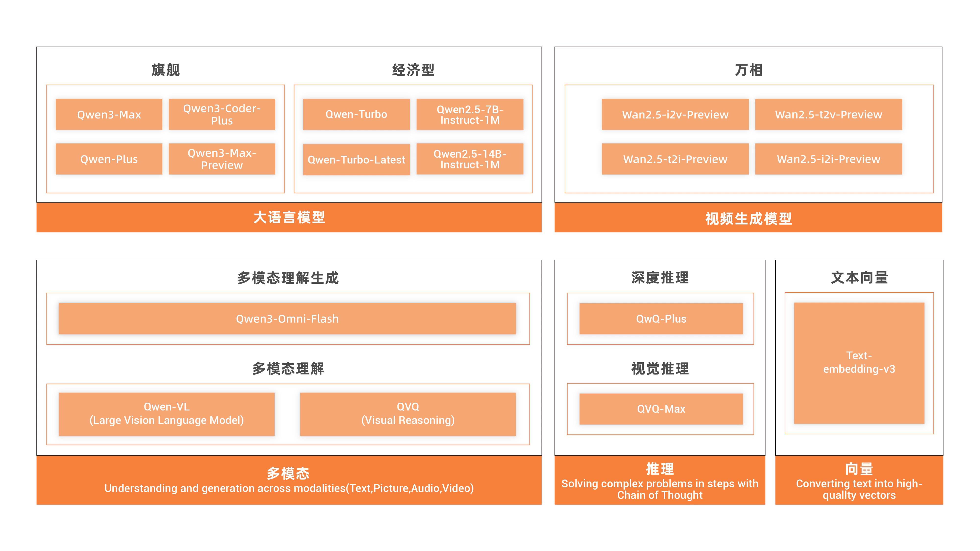Select Qwen-VL Large Vision Language Model
The image size is (980, 551).
pos(167,414)
